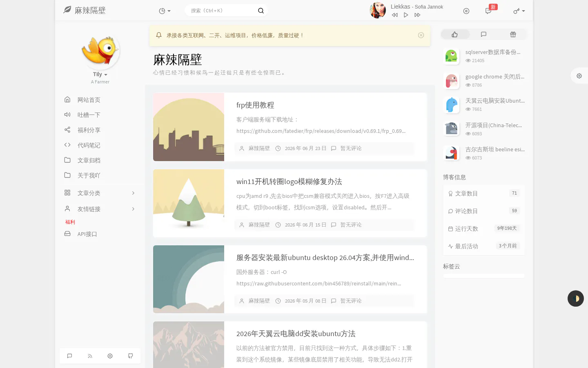Toggle dark mode with the moon button

point(576,298)
